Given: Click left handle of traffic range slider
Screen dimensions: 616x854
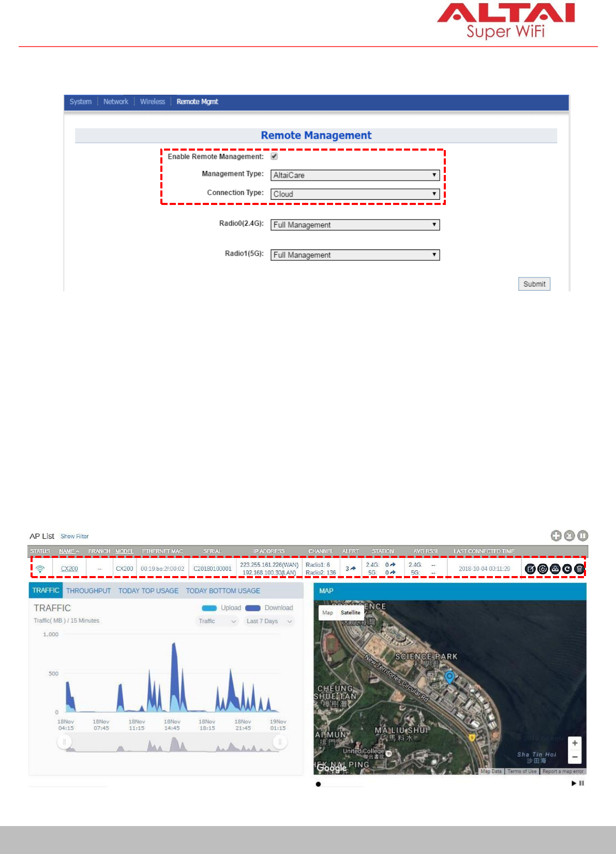Looking at the screenshot, I should click(64, 743).
